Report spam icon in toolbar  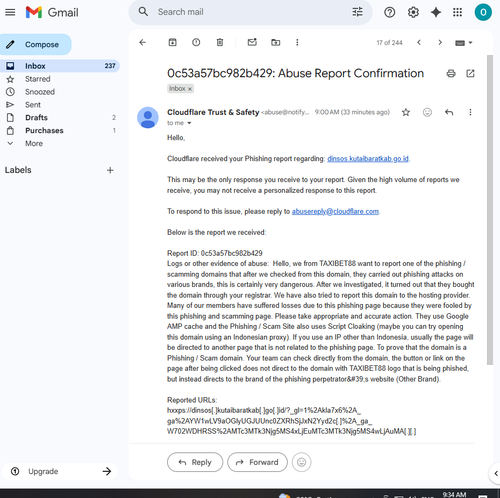coord(196,42)
